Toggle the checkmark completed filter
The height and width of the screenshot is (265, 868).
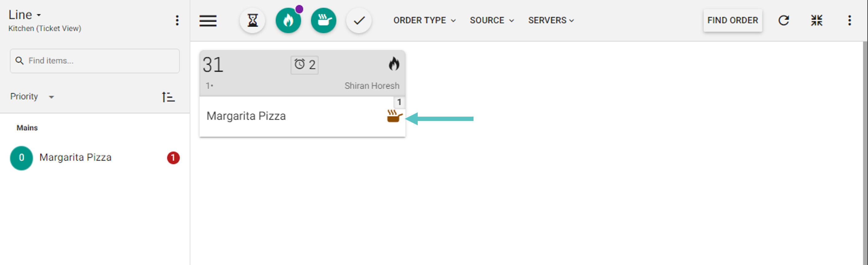359,21
